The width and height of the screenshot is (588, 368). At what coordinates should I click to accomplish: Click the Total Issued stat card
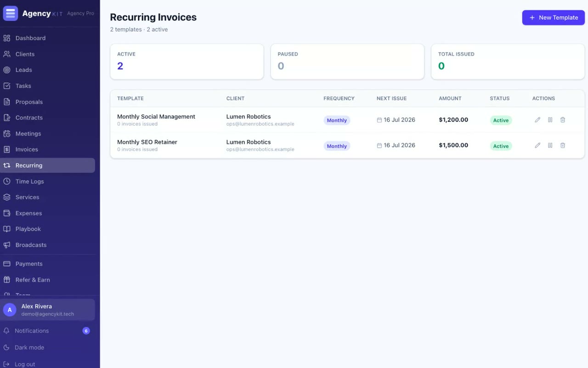pos(508,62)
